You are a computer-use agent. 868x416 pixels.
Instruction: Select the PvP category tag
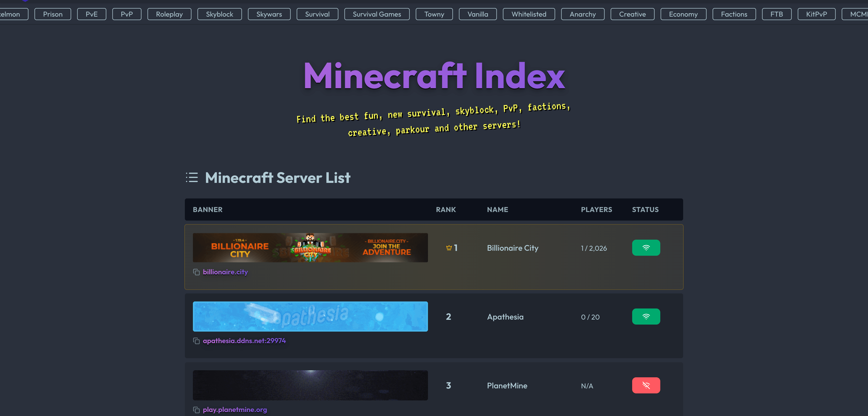coord(127,14)
